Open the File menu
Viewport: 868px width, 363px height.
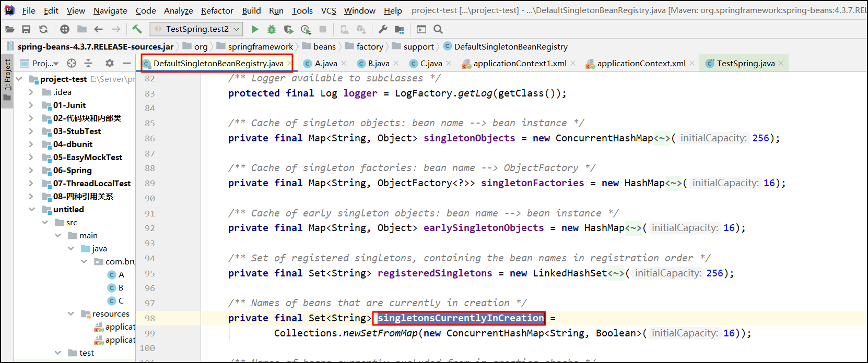tap(29, 10)
